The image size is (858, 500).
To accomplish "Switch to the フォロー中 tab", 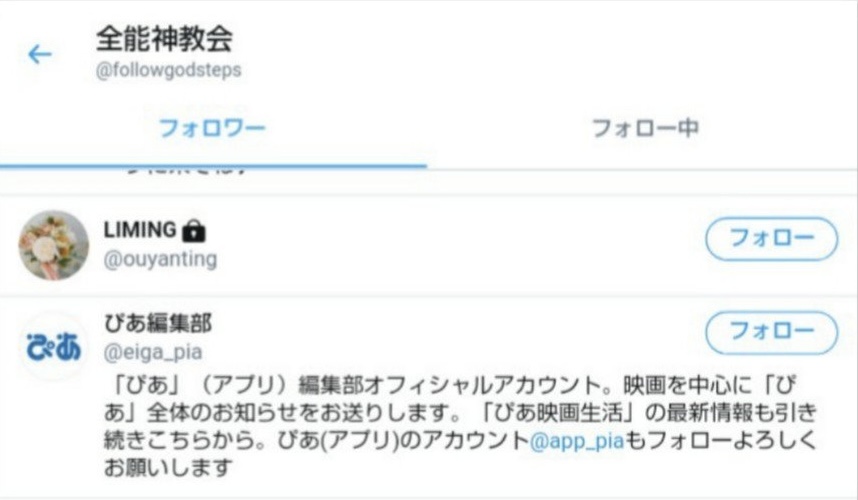I will (x=645, y=129).
